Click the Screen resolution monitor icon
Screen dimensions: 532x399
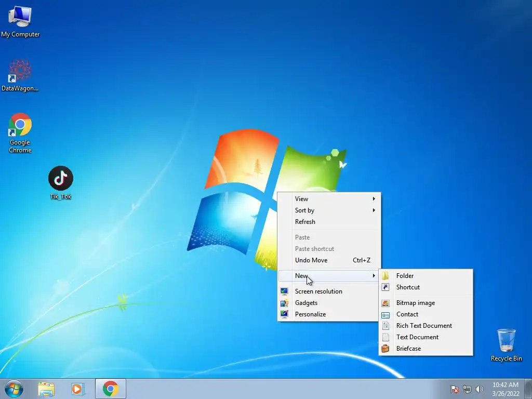(284, 291)
